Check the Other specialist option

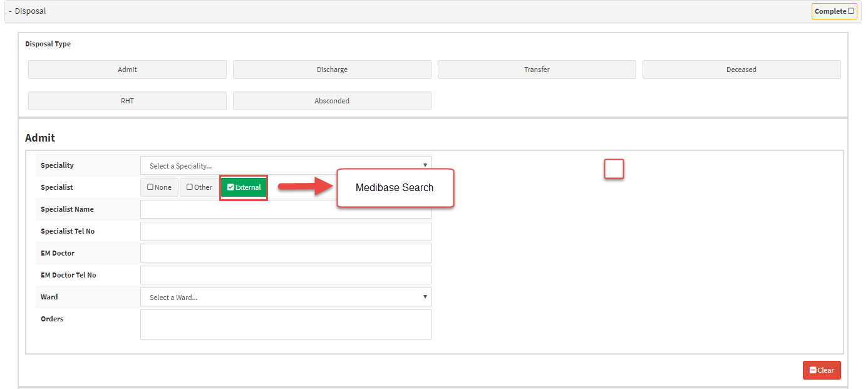tap(199, 187)
